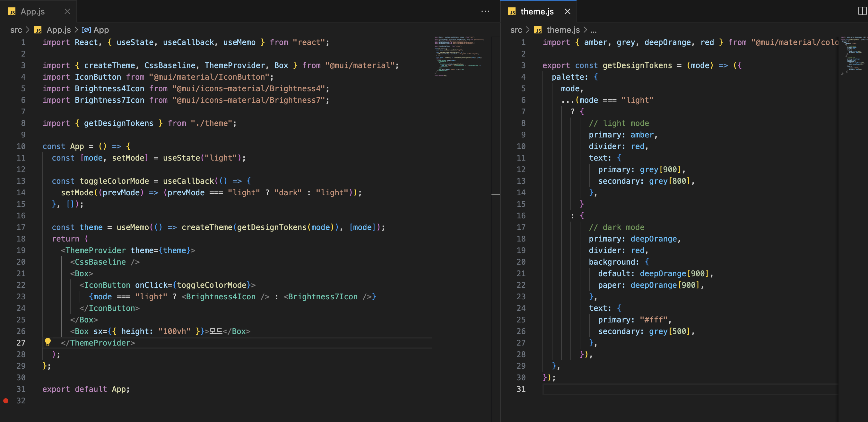
Task: Open the src breadcrumb in right editor
Action: (516, 30)
